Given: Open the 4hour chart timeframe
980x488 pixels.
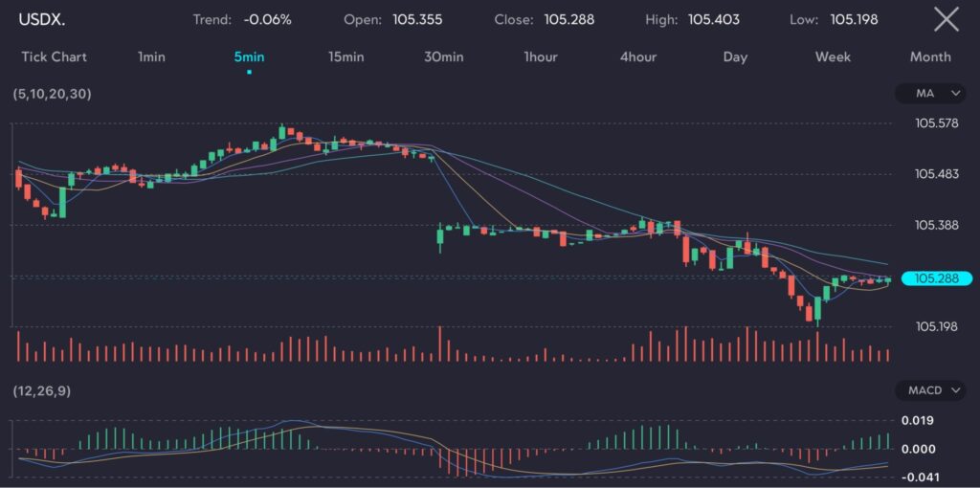Looking at the screenshot, I should [x=638, y=56].
